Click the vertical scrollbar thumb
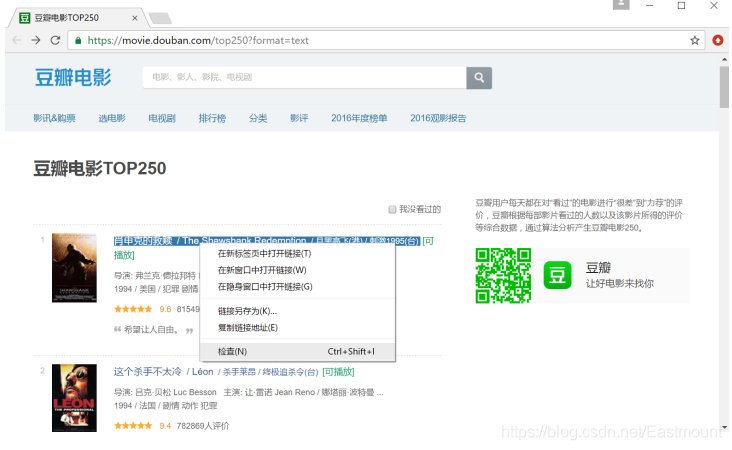 coord(724,87)
